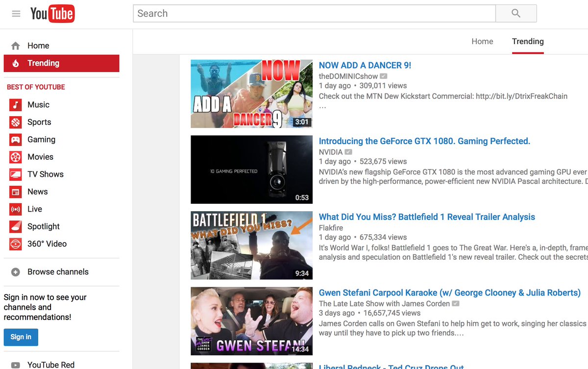
Task: Open Battlefield 1 Reveal Trailer Analysis title
Action: 427,217
